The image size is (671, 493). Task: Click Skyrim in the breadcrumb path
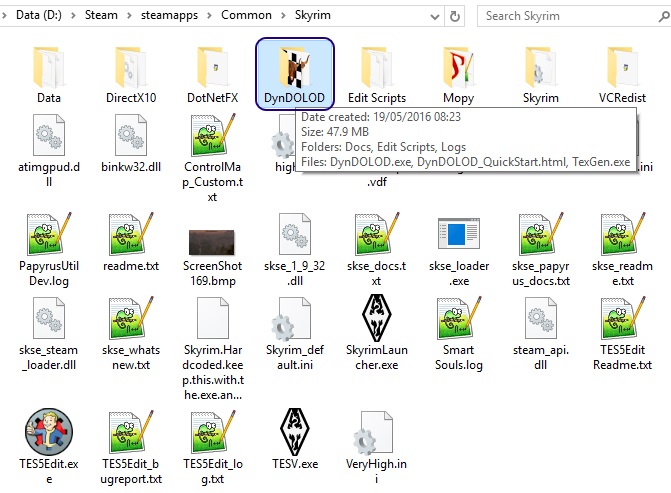click(x=312, y=15)
